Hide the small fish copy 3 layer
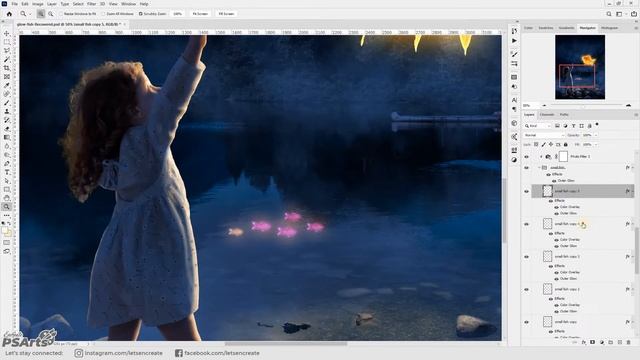Image resolution: width=640 pixels, height=360 pixels. pos(526,257)
